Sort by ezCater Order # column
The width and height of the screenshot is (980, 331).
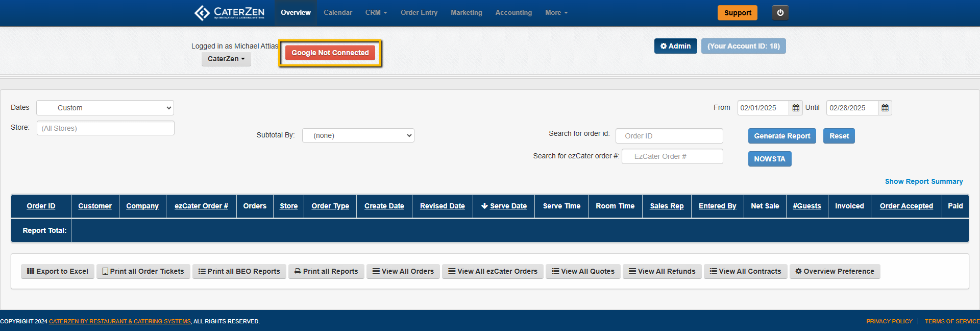tap(201, 206)
